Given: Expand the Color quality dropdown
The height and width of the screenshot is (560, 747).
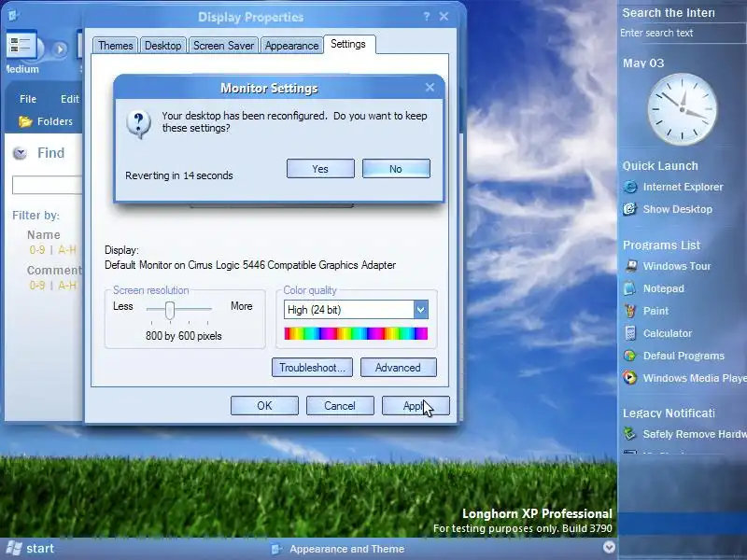Looking at the screenshot, I should click(x=421, y=310).
